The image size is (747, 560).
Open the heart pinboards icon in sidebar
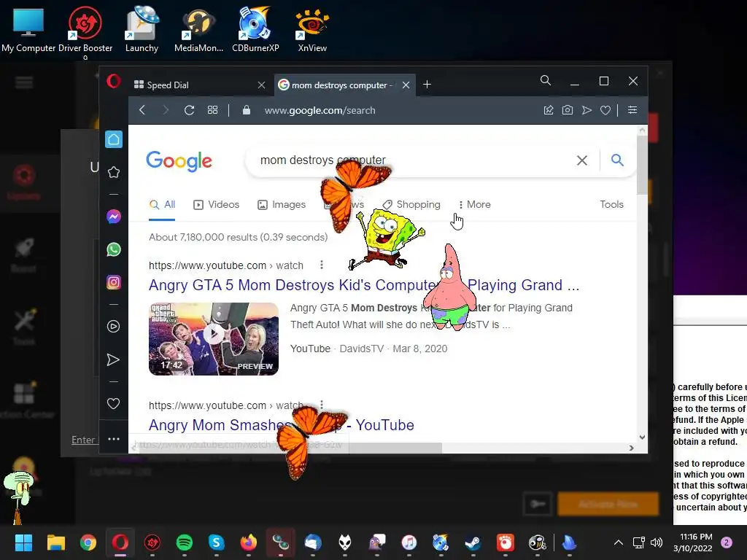coord(113,404)
